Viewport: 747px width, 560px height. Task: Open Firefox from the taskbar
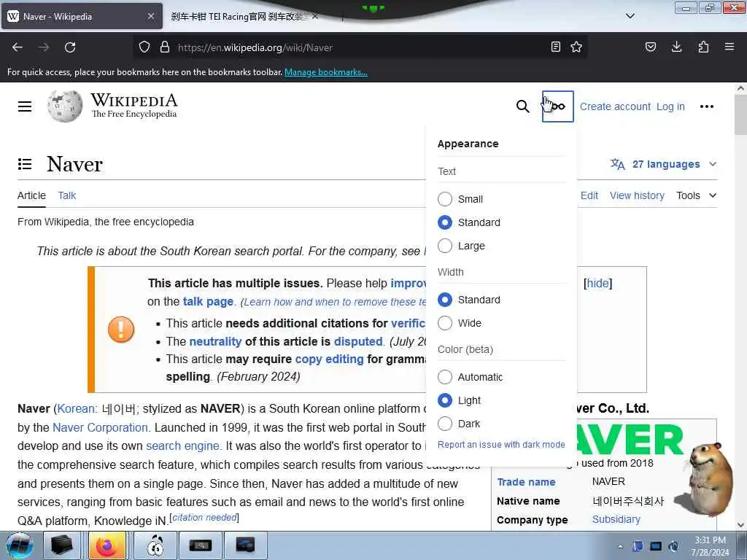click(107, 545)
